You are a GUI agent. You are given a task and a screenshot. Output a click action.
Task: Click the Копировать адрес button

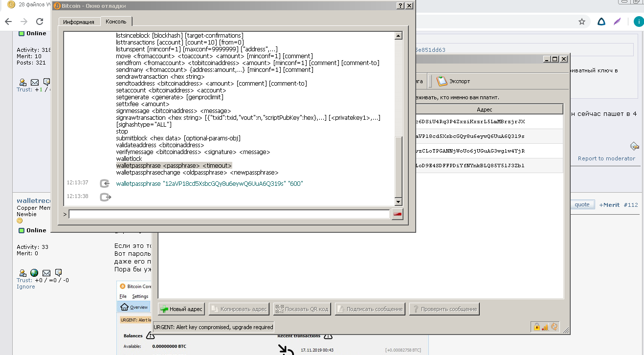(x=239, y=309)
